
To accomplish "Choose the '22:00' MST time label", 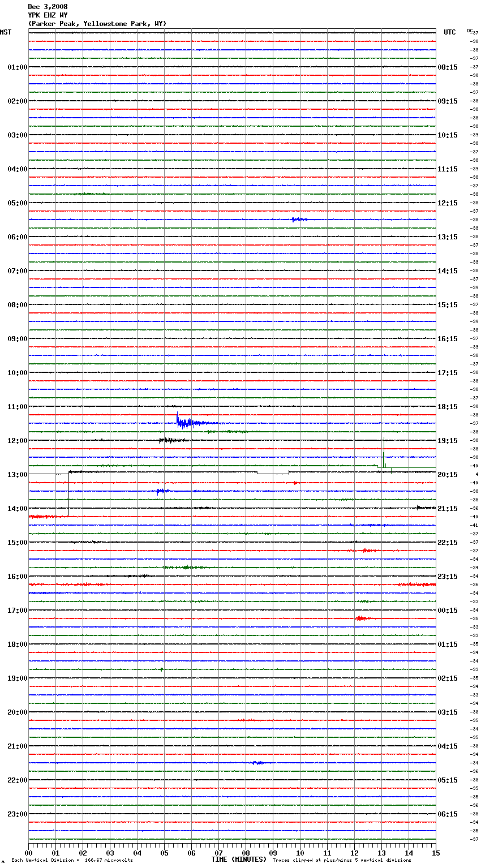I will 17,780.
